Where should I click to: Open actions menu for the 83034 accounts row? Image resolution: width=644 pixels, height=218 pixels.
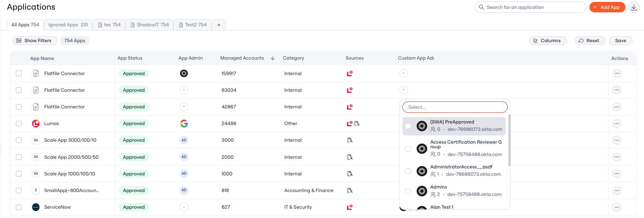coord(617,90)
